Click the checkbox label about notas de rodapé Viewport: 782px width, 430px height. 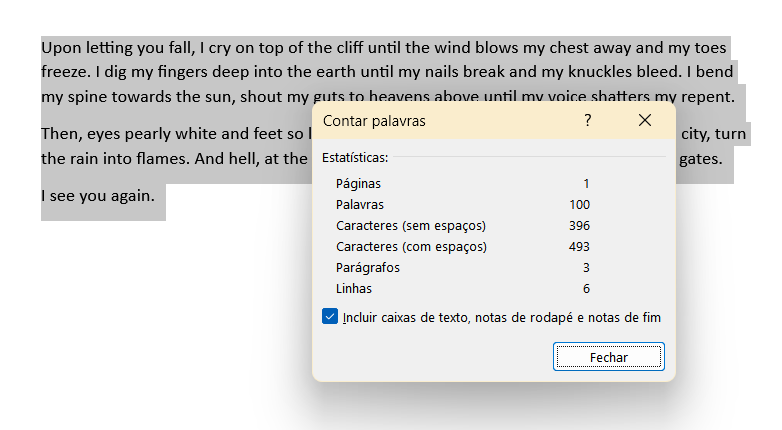tap(501, 317)
